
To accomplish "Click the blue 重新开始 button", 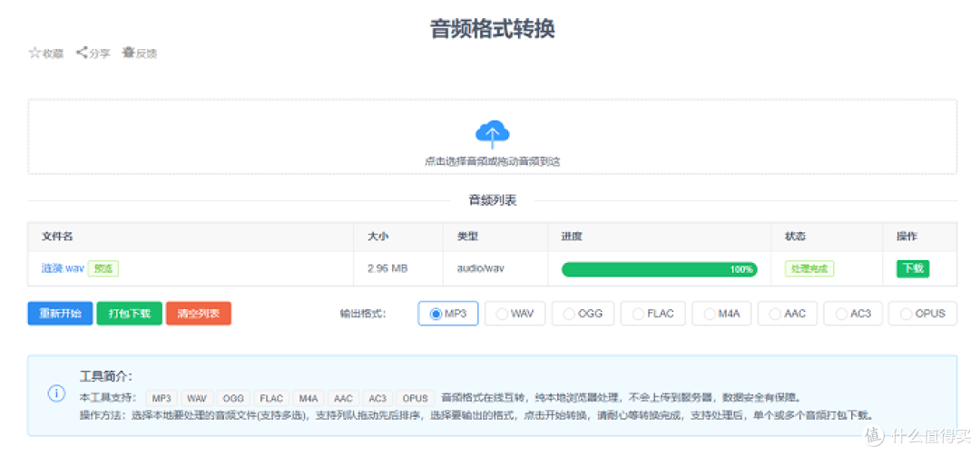I will click(x=60, y=314).
